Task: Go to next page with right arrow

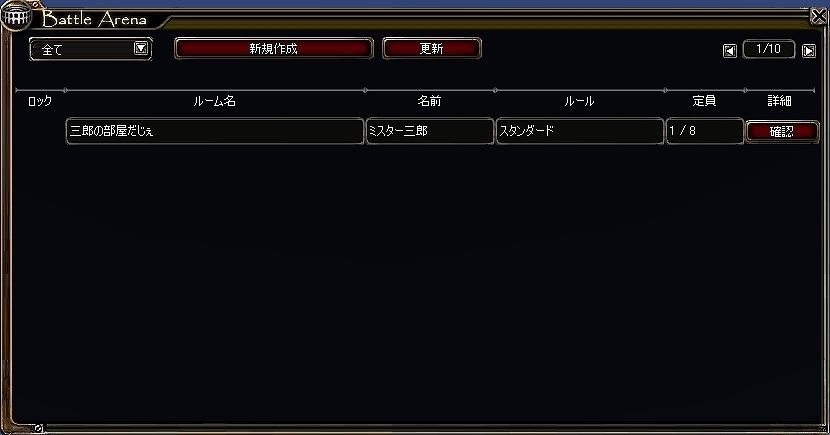Action: point(808,51)
